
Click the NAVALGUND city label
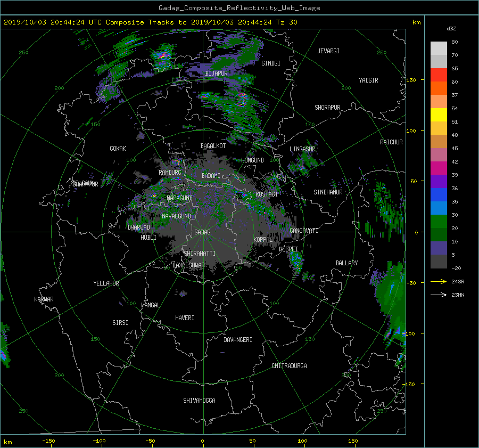pyautogui.click(x=176, y=216)
